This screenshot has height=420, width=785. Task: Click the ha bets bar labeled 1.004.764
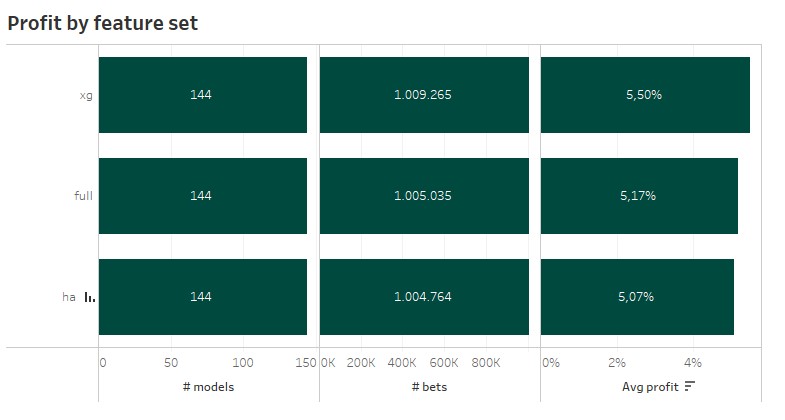[x=423, y=297]
